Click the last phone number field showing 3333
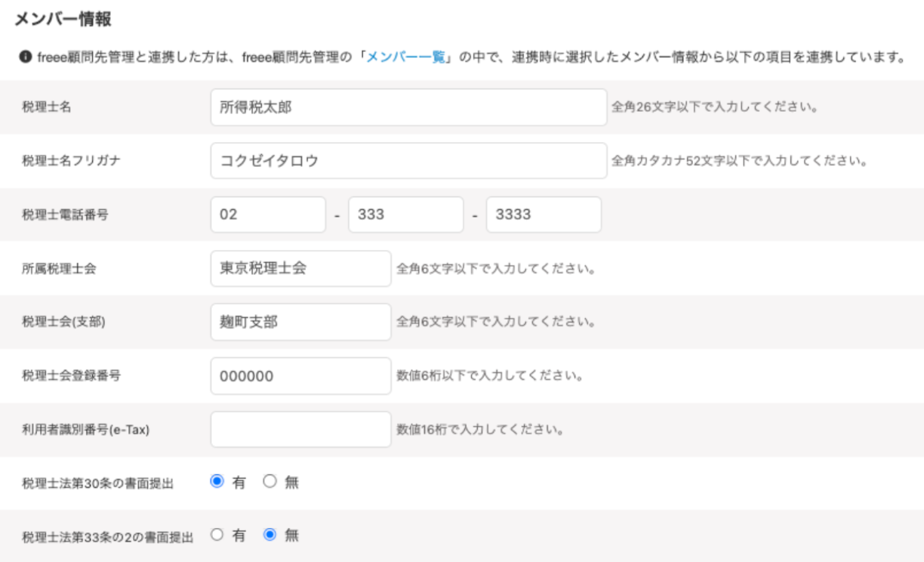Screen dimensions: 924x562 [544, 215]
